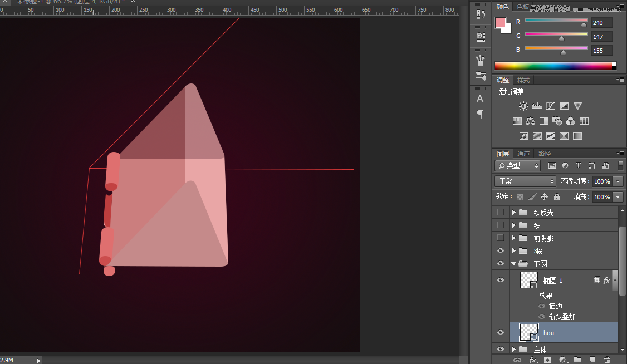Filter layers by pixel layers icon

(x=552, y=165)
